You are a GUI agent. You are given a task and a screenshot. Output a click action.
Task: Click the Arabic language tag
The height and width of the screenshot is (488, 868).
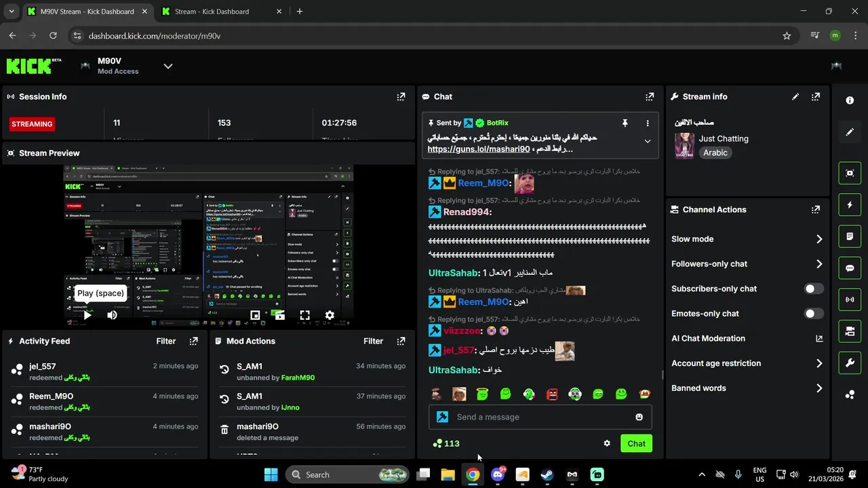[715, 153]
